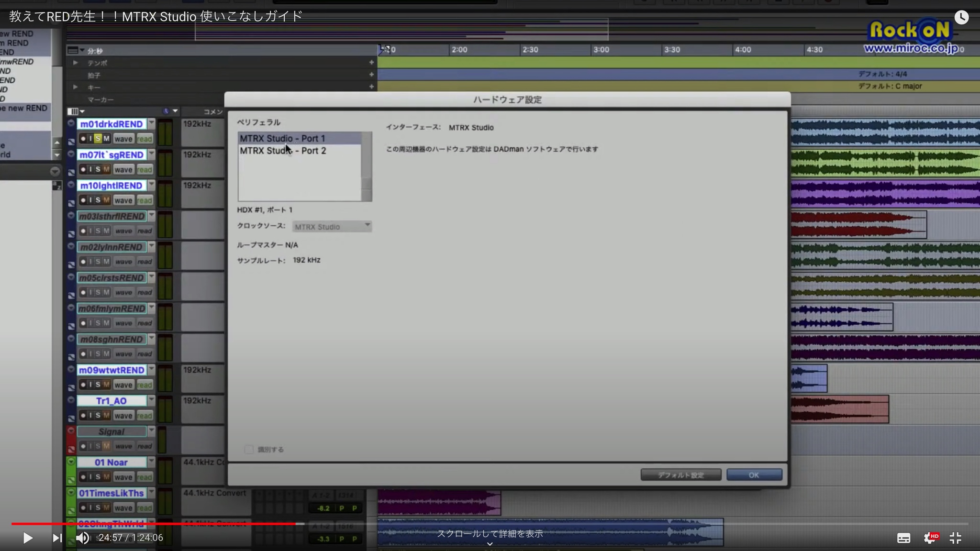The image size is (980, 551).
Task: Click OK in the hardware setup dialog
Action: tap(754, 475)
